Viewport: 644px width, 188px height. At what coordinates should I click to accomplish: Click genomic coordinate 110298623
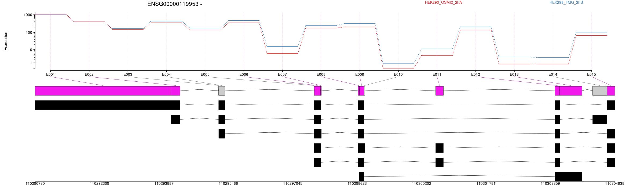(x=357, y=184)
